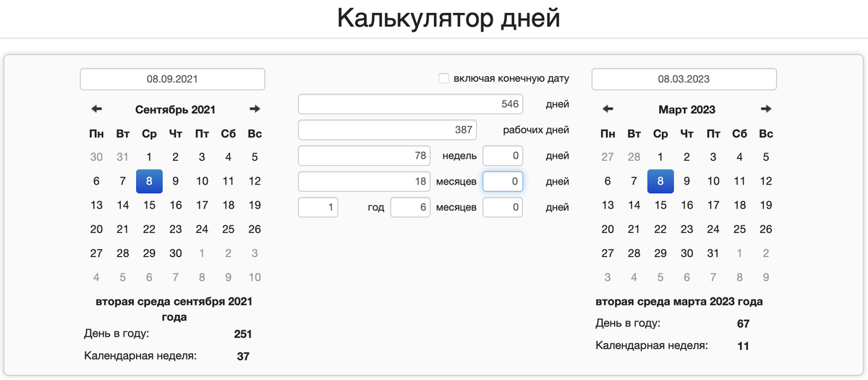
Task: Click day-of-year value 251
Action: (243, 334)
